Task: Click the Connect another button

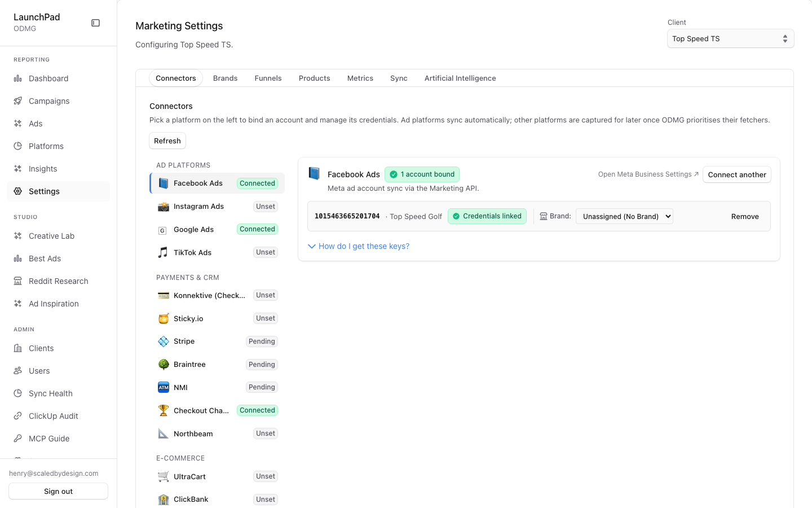Action: [737, 175]
